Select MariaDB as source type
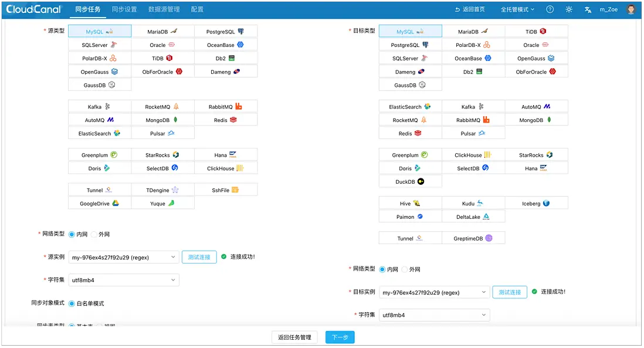 pyautogui.click(x=162, y=31)
